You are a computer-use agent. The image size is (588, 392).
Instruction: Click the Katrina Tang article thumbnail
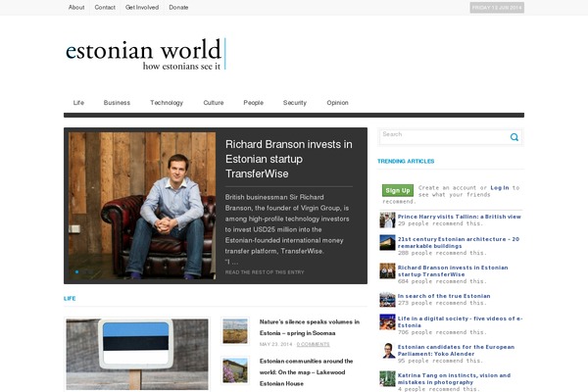[387, 379]
